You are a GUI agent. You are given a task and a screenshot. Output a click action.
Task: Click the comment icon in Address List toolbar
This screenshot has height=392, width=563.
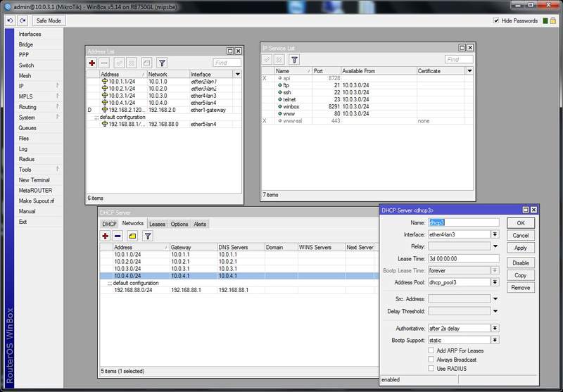tap(146, 63)
